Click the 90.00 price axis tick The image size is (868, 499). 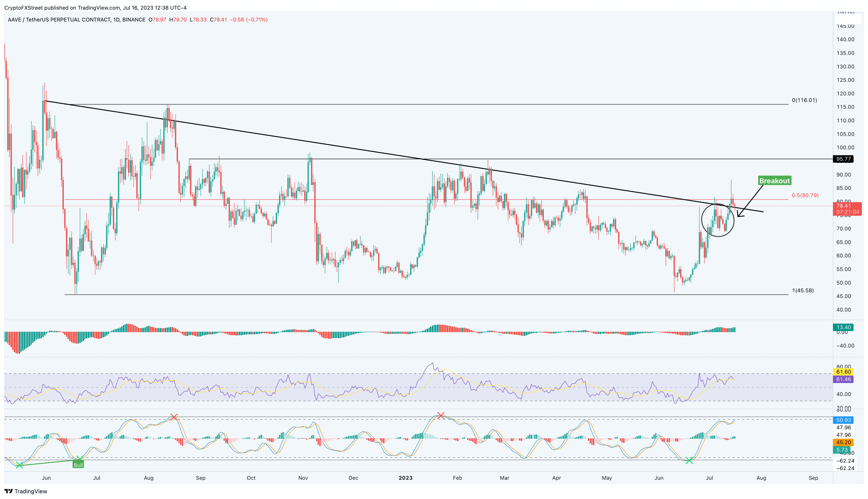[x=844, y=175]
